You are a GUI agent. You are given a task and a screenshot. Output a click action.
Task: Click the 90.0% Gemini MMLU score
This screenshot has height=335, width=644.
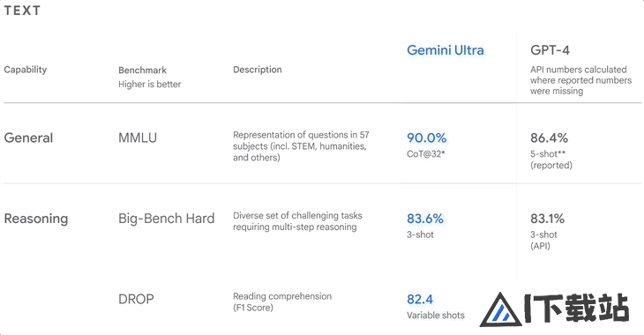[x=427, y=138]
